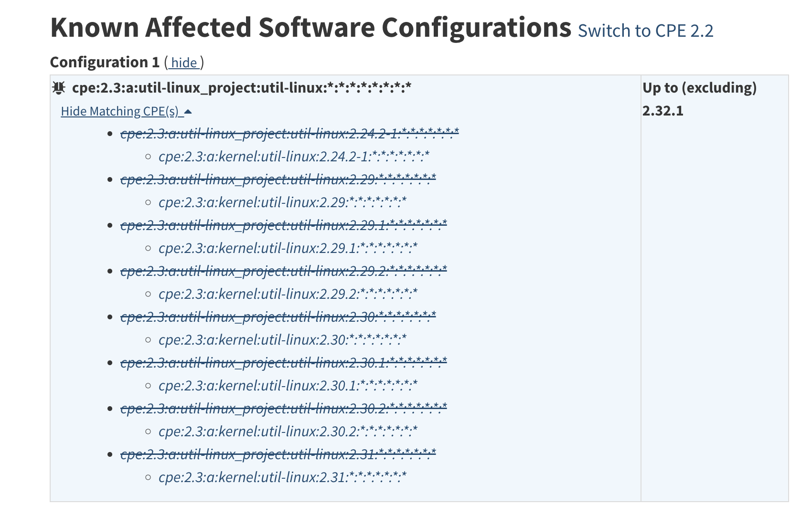Open the Switch to CPE 2.2 link
The width and height of the screenshot is (812, 526).
pos(646,30)
